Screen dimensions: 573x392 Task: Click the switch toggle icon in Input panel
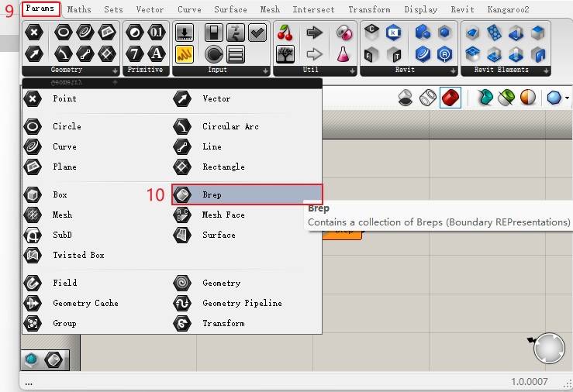214,33
